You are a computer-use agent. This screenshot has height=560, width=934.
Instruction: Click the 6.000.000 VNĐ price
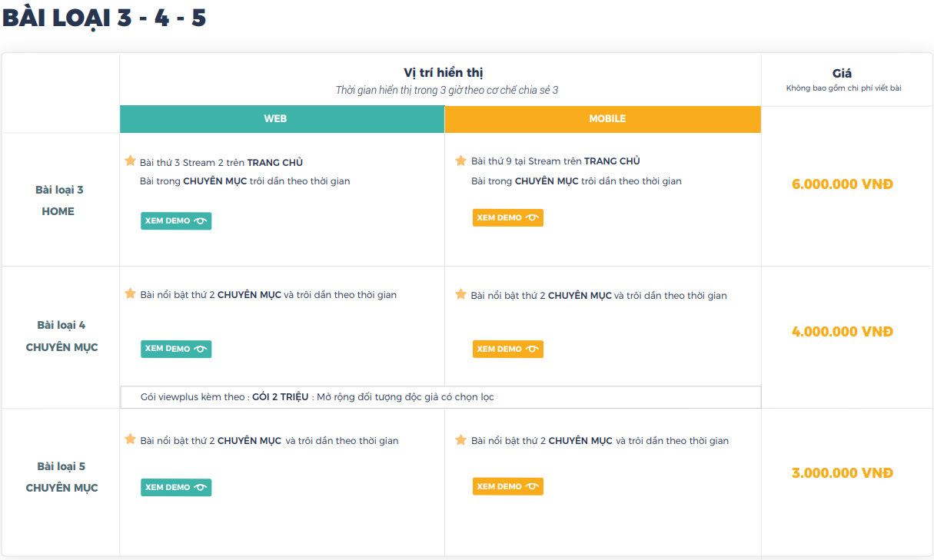click(x=842, y=184)
